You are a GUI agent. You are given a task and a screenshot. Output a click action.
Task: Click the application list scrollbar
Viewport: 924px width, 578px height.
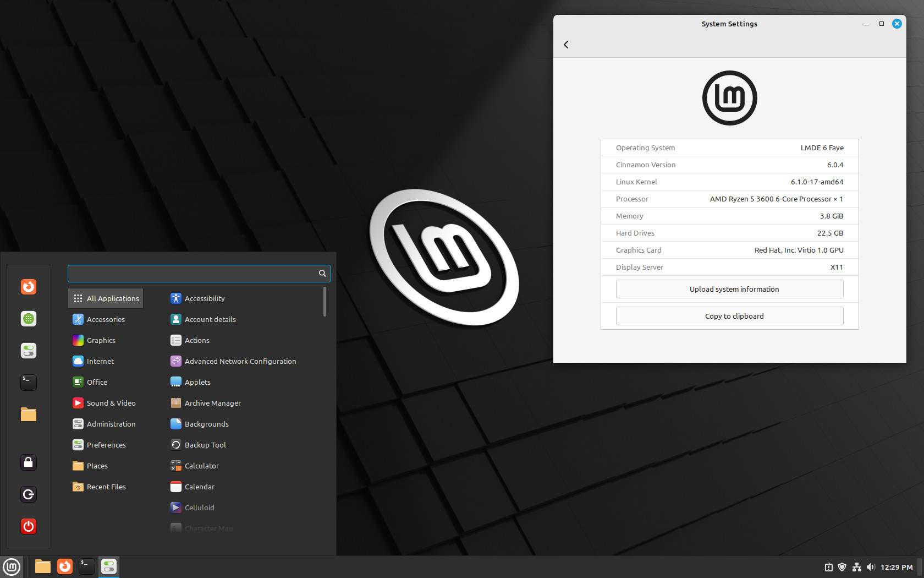324,302
